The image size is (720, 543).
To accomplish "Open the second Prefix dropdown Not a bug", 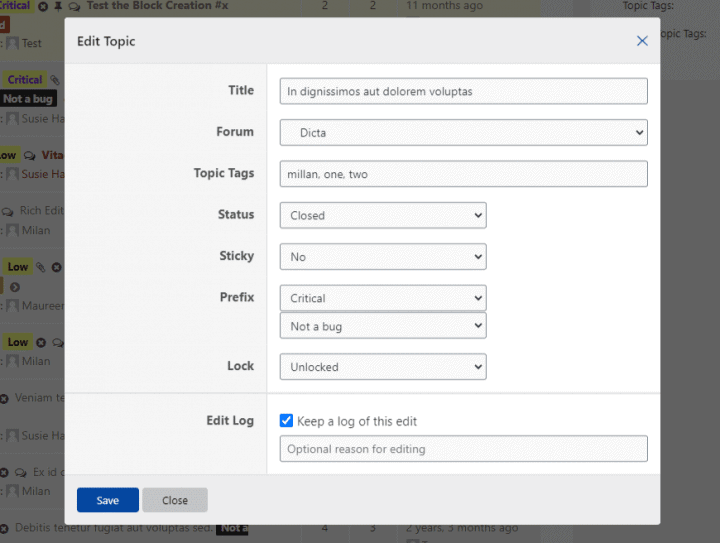I will click(383, 326).
